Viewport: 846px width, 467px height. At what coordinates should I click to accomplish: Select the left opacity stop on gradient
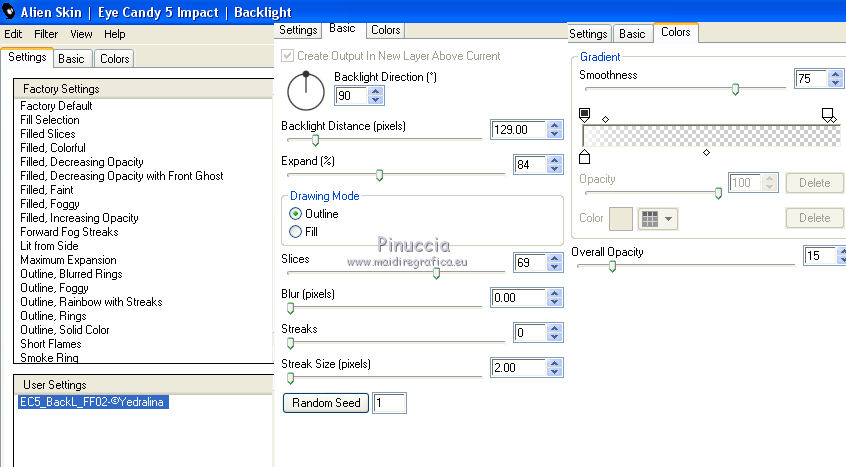point(584,114)
